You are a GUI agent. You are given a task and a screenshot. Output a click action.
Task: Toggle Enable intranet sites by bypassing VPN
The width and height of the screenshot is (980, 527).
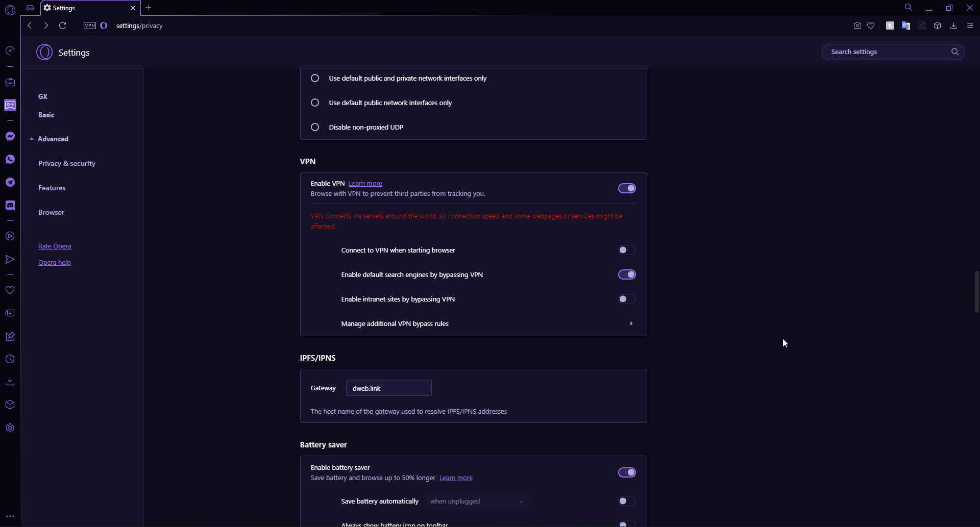(x=627, y=299)
